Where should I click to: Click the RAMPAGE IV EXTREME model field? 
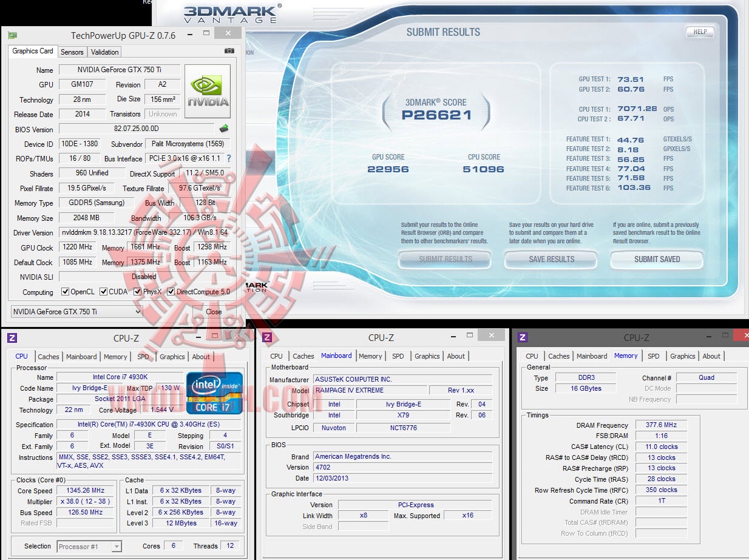pos(370,390)
